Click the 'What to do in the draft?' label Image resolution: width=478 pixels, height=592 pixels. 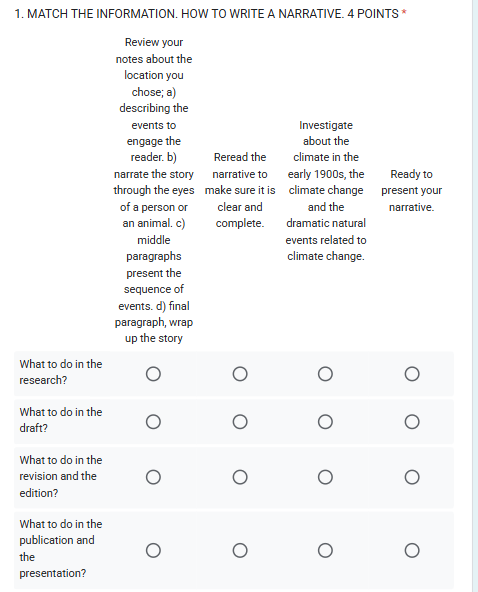tap(61, 420)
